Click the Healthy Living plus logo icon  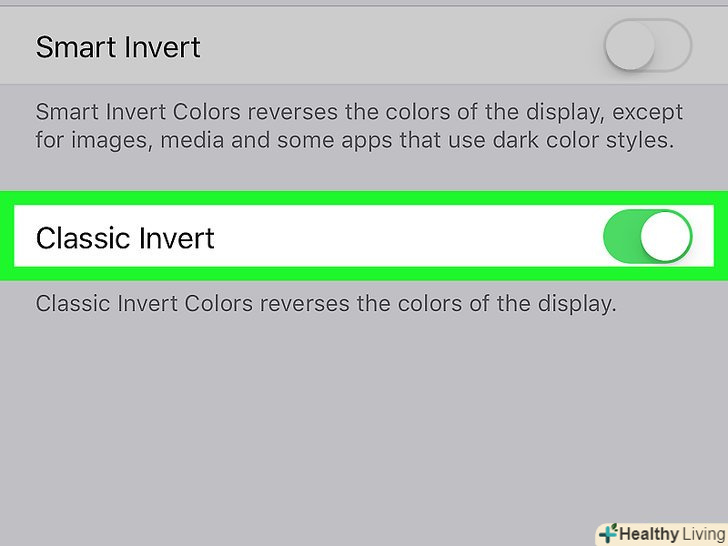coord(607,533)
